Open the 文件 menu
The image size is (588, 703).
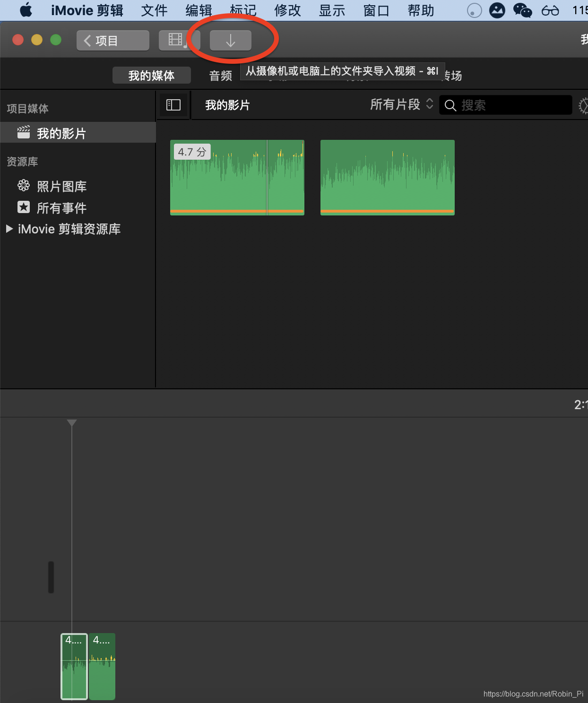[154, 10]
